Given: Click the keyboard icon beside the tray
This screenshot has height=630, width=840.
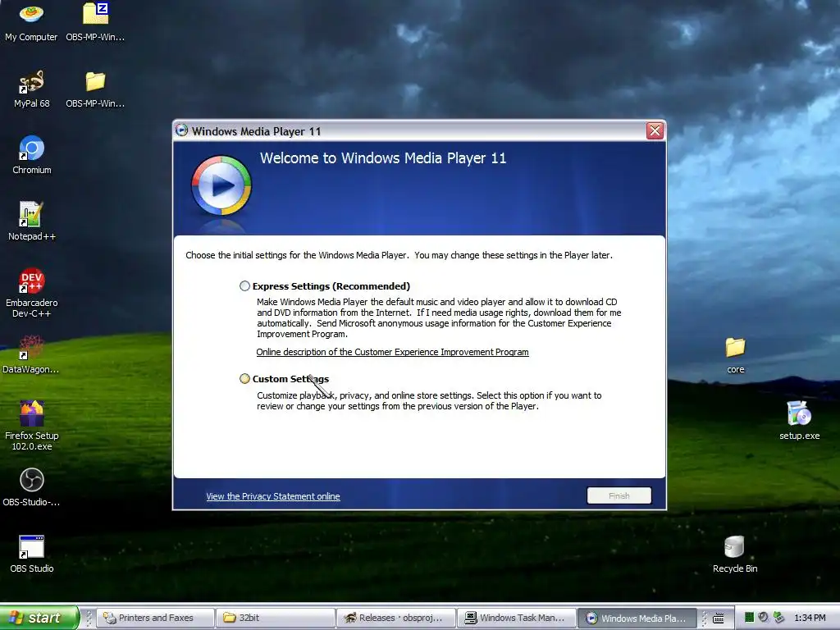Looking at the screenshot, I should [719, 619].
